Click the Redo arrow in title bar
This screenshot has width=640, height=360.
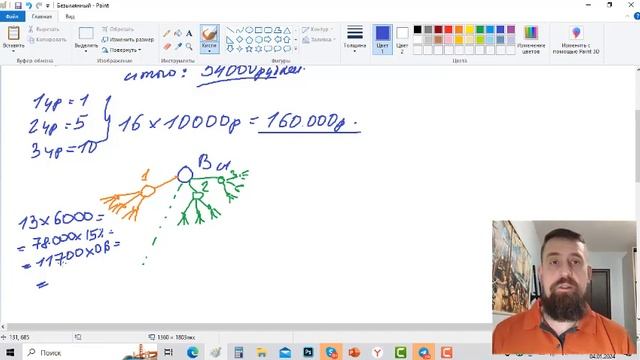(39, 6)
